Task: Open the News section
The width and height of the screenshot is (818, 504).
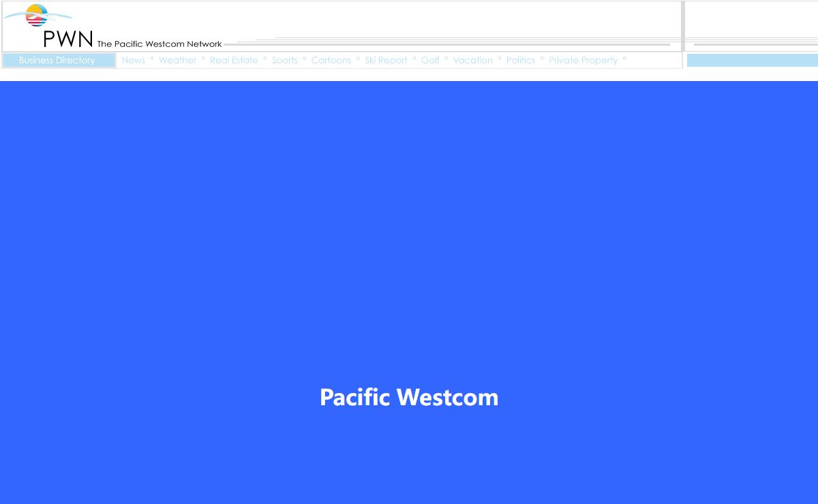Action: tap(133, 61)
